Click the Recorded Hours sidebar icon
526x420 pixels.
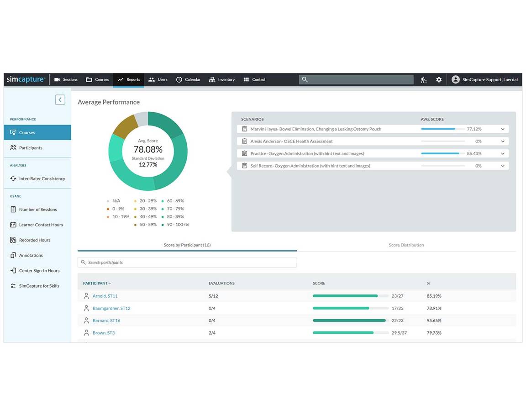click(13, 240)
